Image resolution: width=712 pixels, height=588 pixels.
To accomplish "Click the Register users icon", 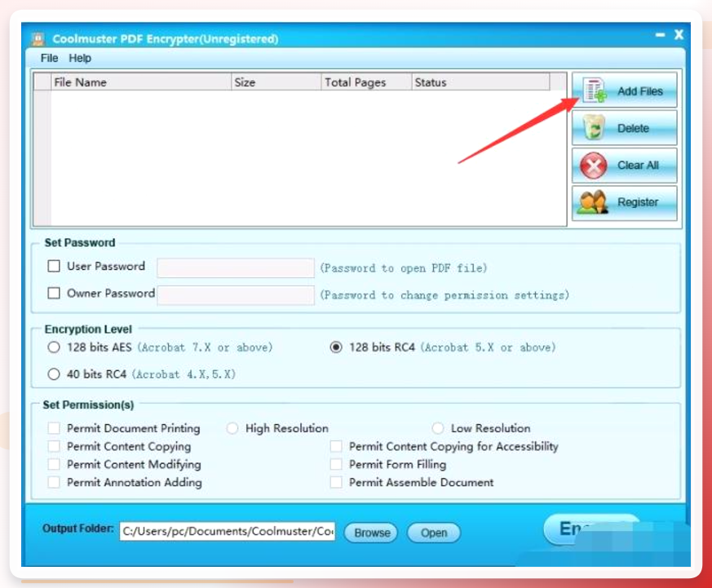I will [593, 202].
